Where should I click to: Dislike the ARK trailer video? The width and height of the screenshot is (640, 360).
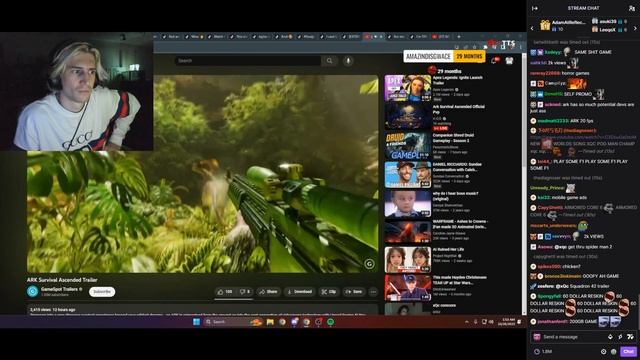(x=245, y=291)
